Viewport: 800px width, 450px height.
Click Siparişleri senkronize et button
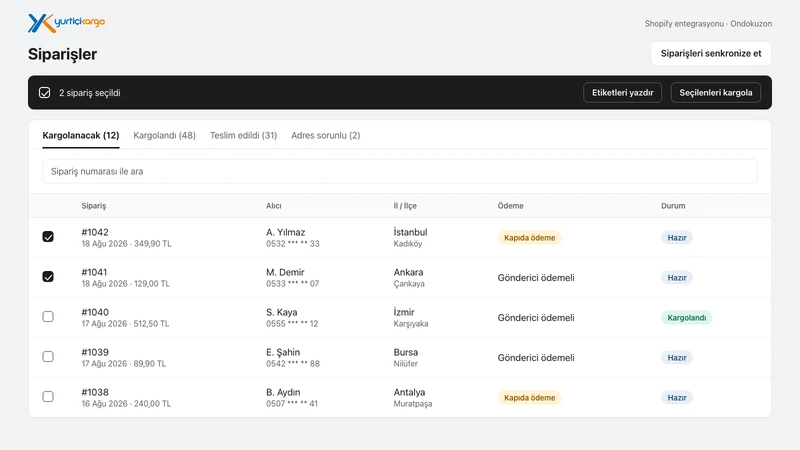[711, 54]
